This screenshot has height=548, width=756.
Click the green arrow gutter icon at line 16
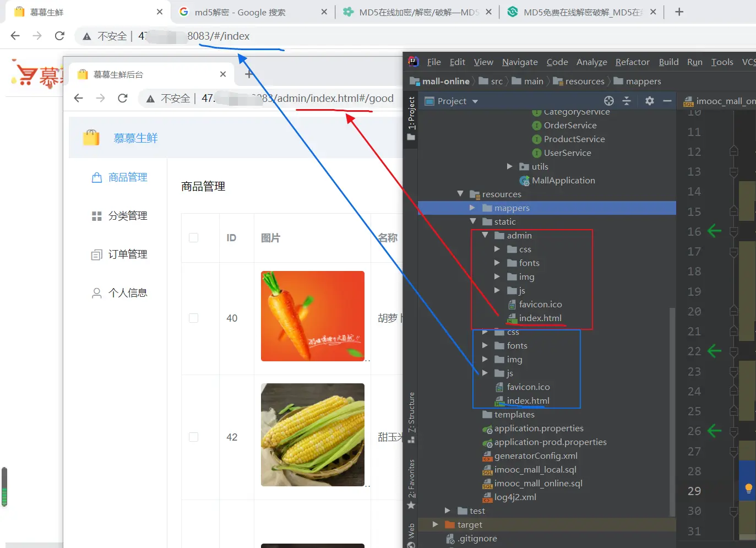[x=714, y=231]
